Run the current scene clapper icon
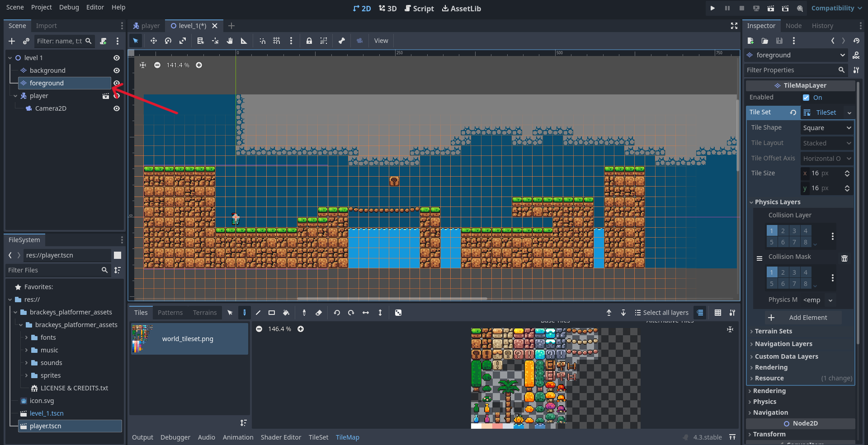The image size is (868, 445). (771, 8)
